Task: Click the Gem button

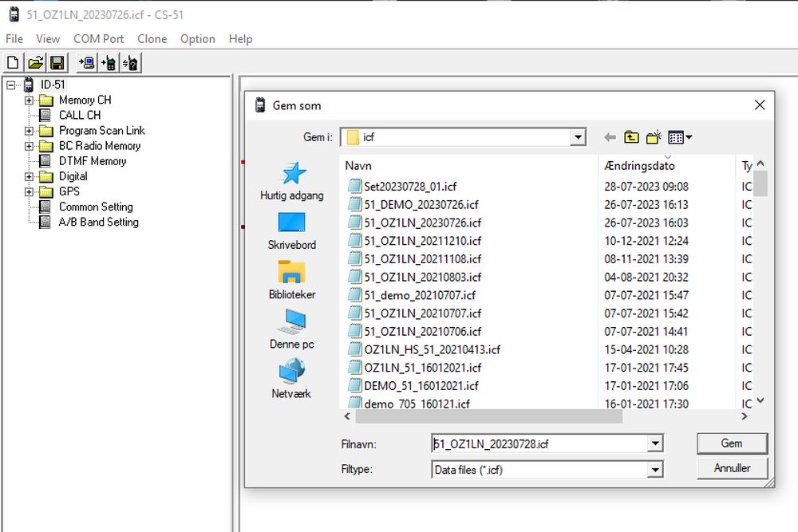Action: (x=732, y=443)
